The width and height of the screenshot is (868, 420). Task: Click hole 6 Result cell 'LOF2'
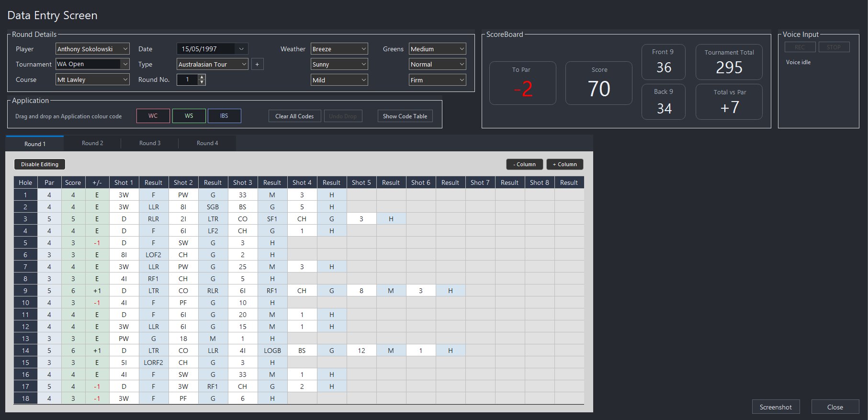click(x=154, y=255)
